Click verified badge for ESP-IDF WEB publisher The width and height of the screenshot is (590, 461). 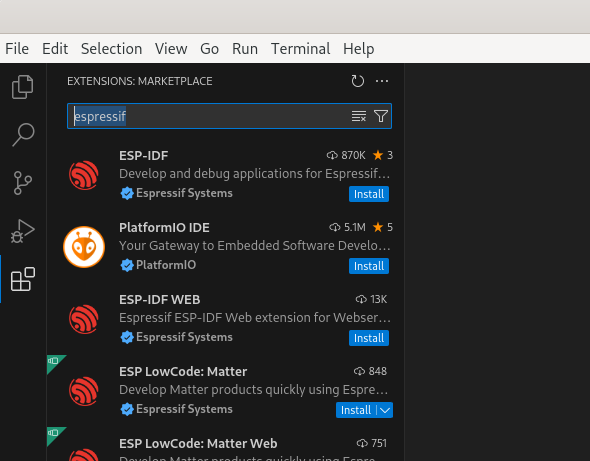pyautogui.click(x=127, y=337)
